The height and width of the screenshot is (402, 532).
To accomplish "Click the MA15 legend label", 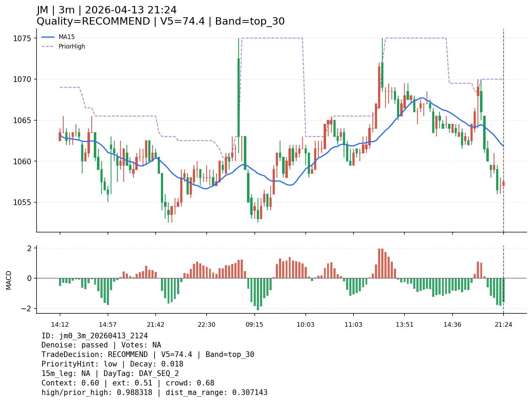I will tap(66, 37).
